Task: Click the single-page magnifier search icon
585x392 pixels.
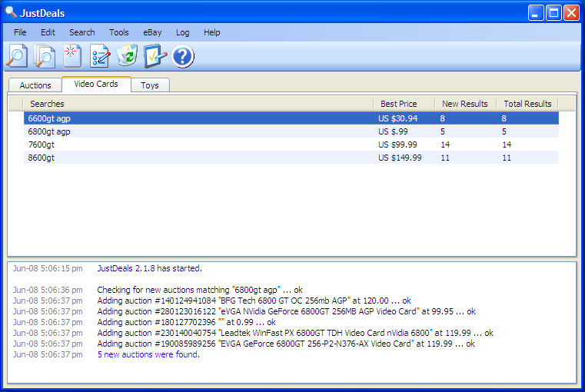Action: pos(17,56)
